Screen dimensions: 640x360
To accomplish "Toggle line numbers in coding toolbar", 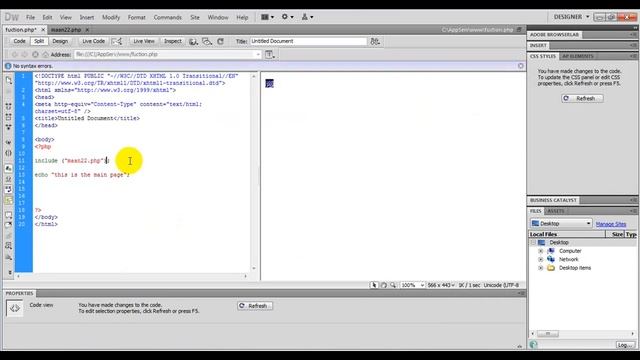I will pyautogui.click(x=9, y=168).
